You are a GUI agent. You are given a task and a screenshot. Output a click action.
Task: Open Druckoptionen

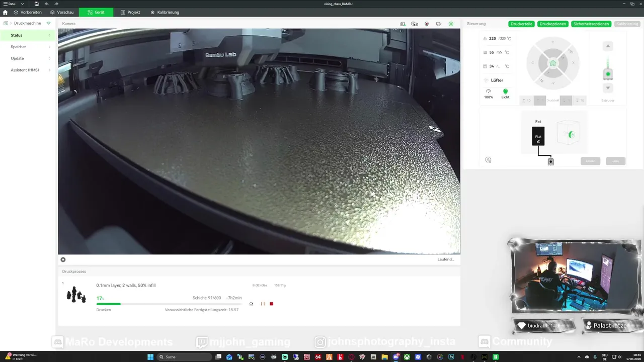(553, 24)
